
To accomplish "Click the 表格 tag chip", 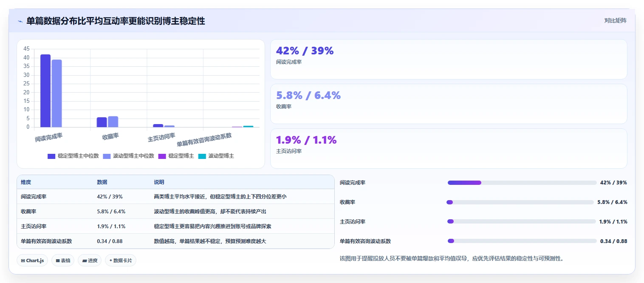I will click(63, 260).
